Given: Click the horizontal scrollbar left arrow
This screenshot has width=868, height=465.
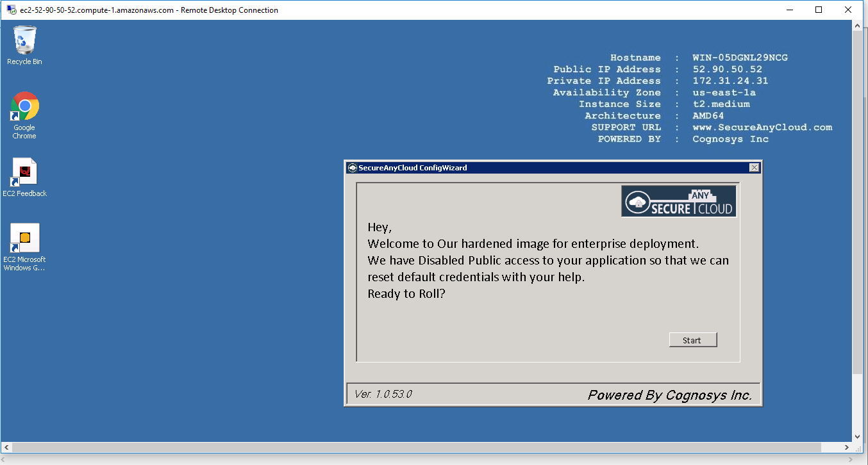Looking at the screenshot, I should [6, 447].
